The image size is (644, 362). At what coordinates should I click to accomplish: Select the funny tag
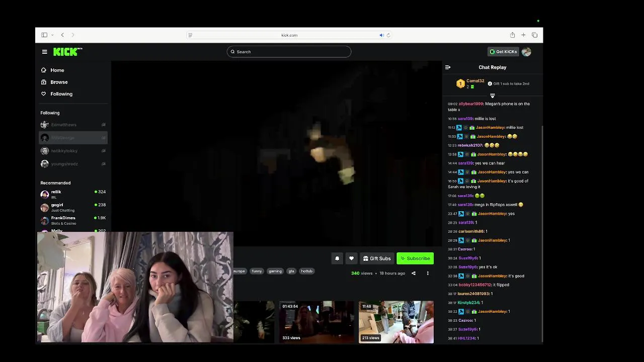[257, 271]
